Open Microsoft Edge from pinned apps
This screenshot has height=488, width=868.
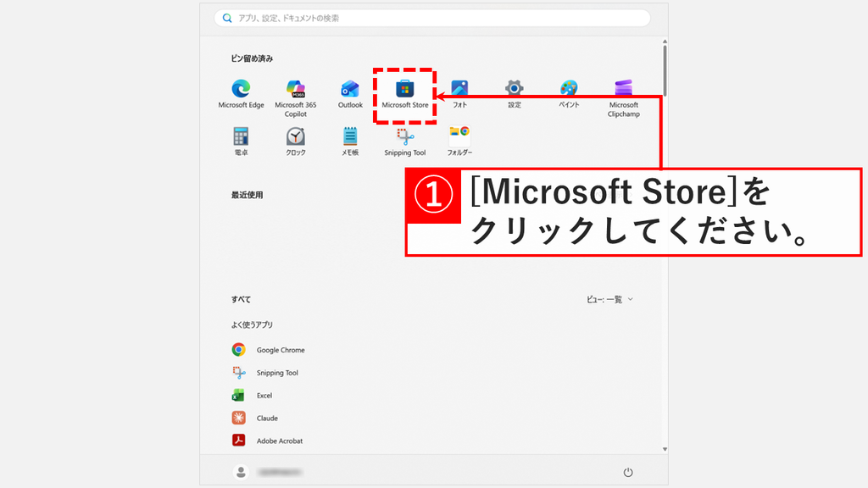tap(241, 94)
